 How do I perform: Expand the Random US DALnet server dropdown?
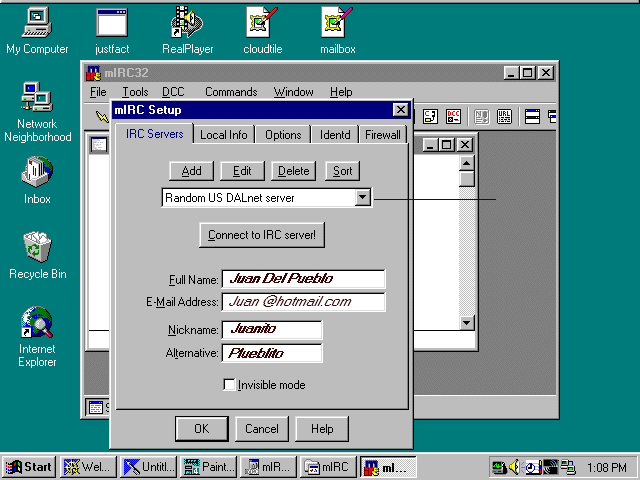pos(362,198)
